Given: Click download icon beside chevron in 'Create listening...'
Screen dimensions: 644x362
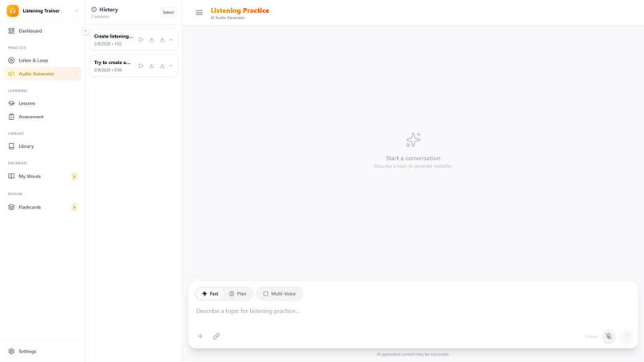Looking at the screenshot, I should point(162,40).
